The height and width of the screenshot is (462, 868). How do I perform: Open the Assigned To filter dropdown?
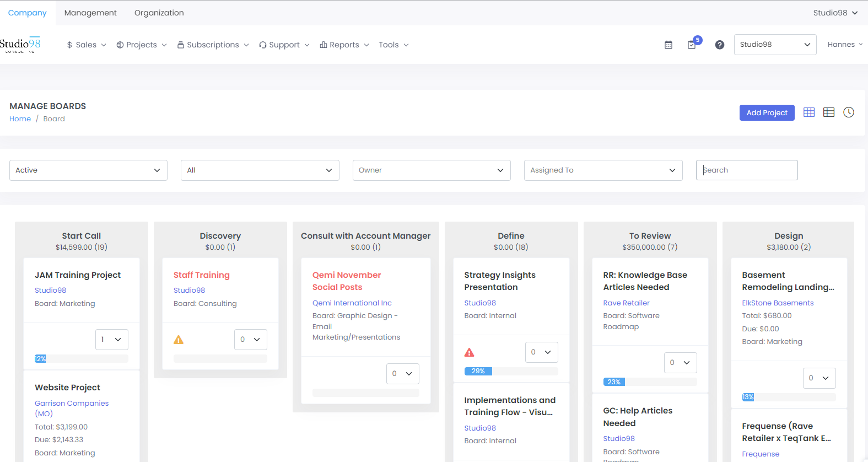tap(603, 170)
